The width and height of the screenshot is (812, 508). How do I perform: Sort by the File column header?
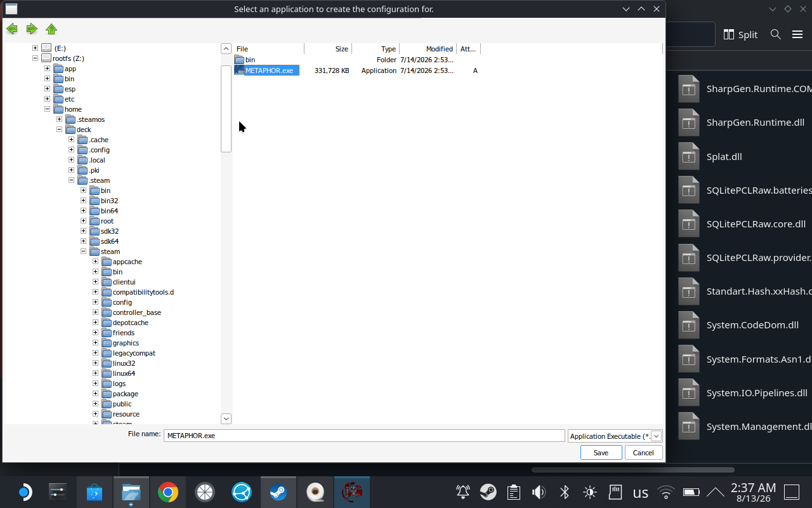point(269,49)
